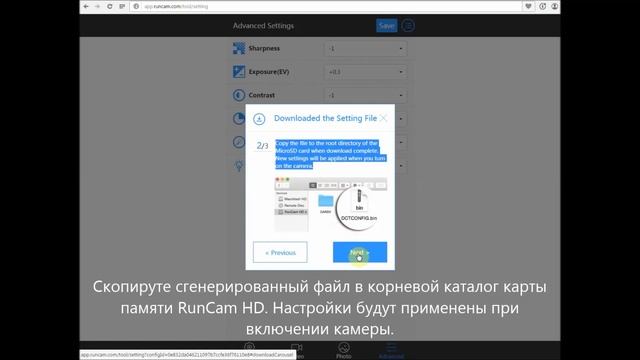Click the highlighted copy instructions text
Screen dimensions: 640x360
330,154
